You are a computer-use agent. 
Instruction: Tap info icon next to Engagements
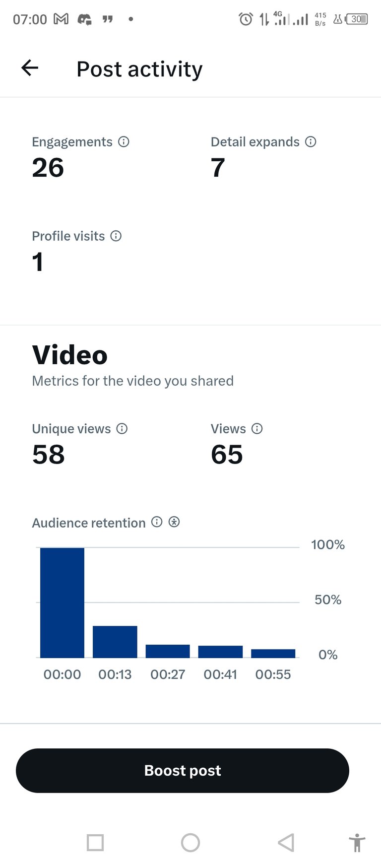[124, 142]
